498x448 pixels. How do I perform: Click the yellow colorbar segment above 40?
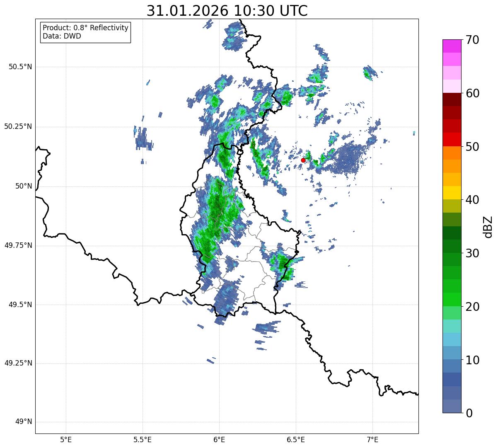452,193
